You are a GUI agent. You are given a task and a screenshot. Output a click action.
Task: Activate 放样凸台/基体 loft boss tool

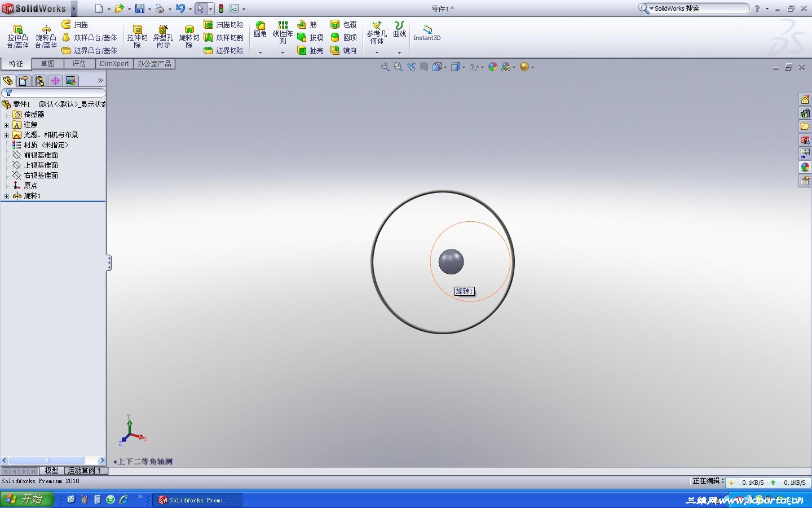89,37
